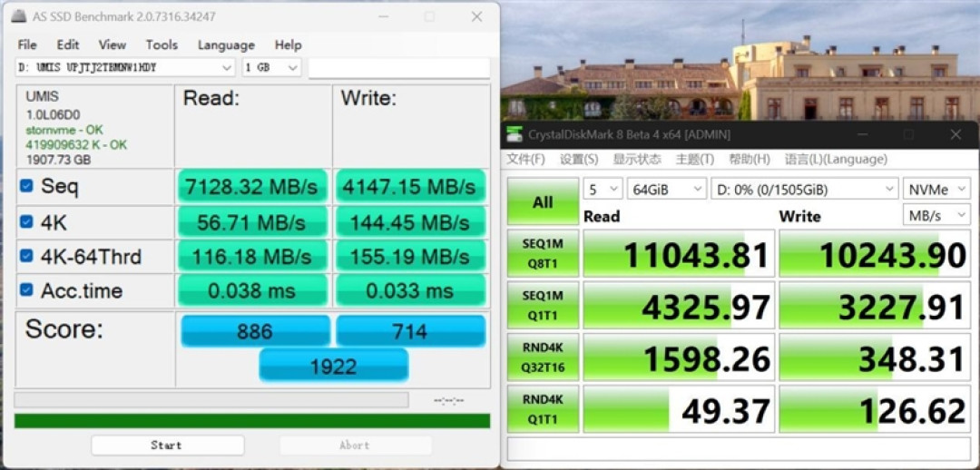Click the 10243.90 sequential write value

pyautogui.click(x=875, y=254)
